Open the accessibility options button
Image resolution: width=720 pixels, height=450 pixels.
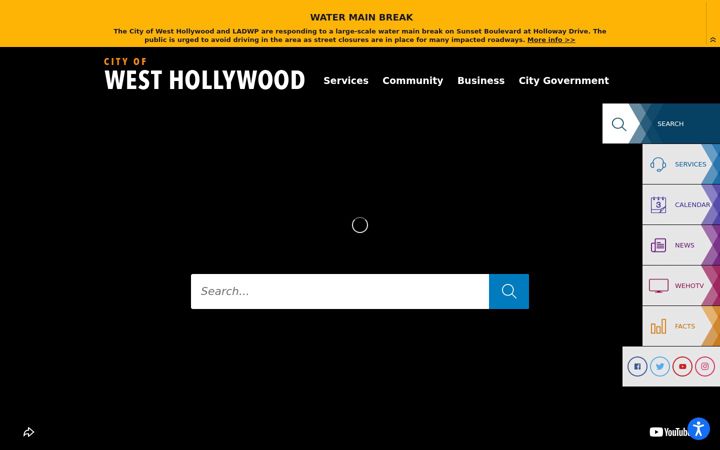pyautogui.click(x=698, y=429)
